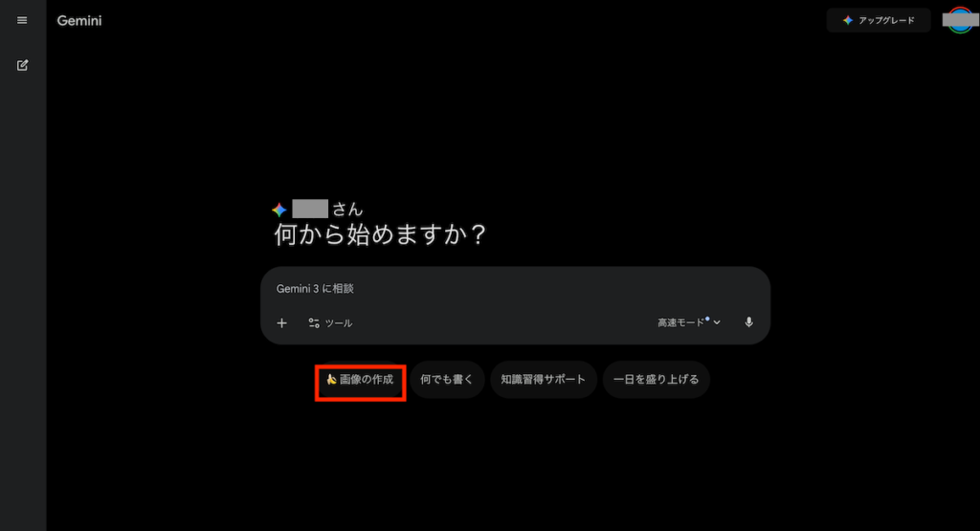This screenshot has width=980, height=531.
Task: Focus the Gemini 3 に相談 prompt field
Action: [515, 289]
